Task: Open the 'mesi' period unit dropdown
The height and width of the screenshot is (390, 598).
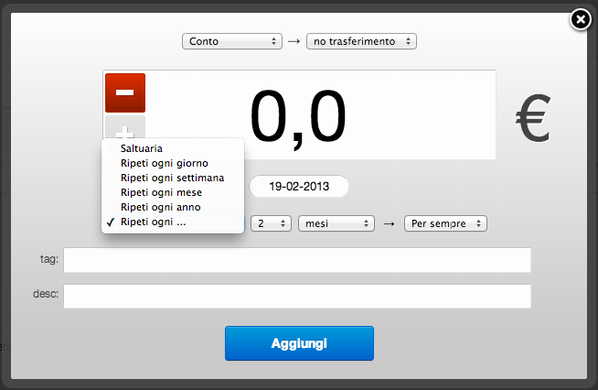Action: coord(336,223)
